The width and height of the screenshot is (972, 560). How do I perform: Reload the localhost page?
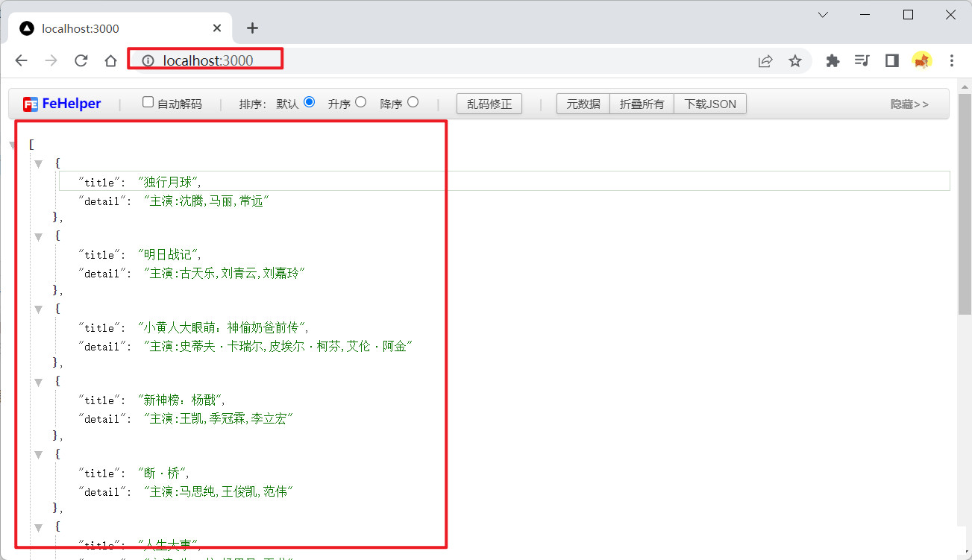81,61
